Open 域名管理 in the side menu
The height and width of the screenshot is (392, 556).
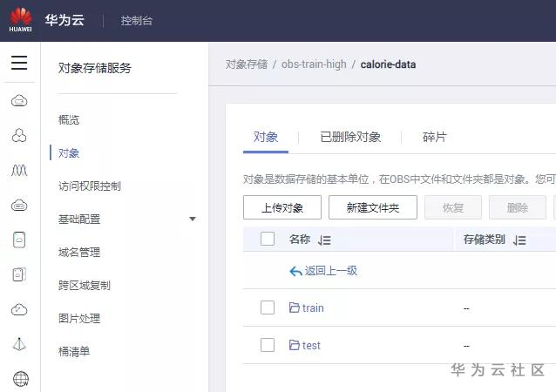pyautogui.click(x=79, y=253)
